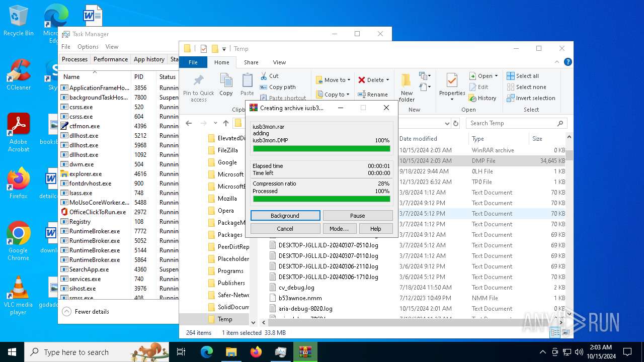Open the Move to dropdown
Viewport: 644px width, 362px height.
[x=334, y=80]
